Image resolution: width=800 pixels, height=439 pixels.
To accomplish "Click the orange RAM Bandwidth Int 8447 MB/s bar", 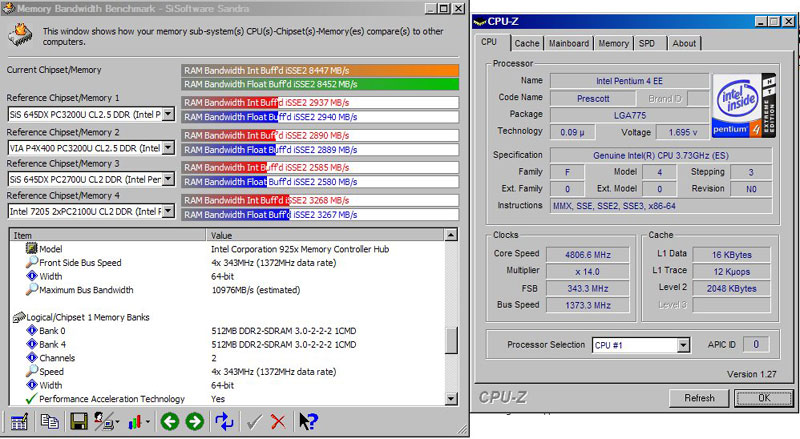I will coord(320,70).
